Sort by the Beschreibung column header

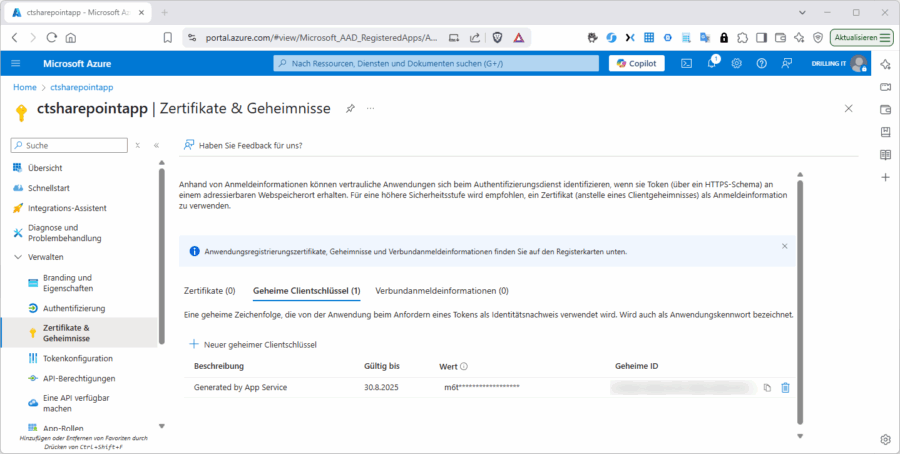coord(219,366)
